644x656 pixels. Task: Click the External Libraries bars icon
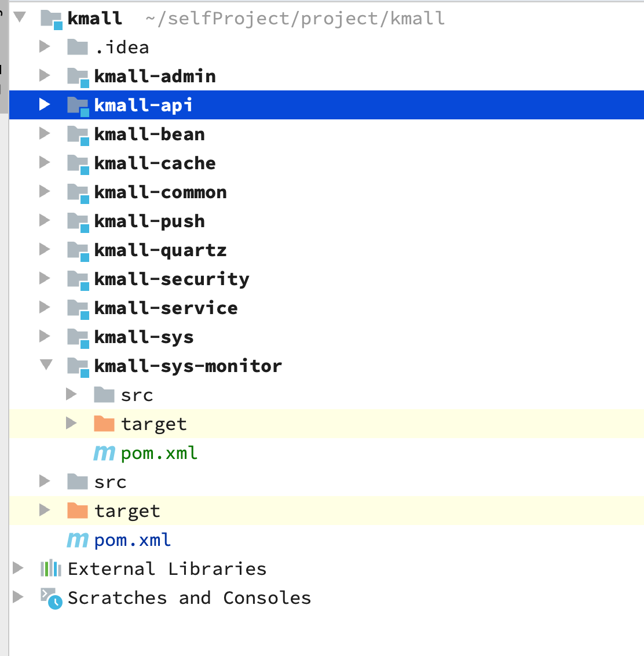(51, 568)
